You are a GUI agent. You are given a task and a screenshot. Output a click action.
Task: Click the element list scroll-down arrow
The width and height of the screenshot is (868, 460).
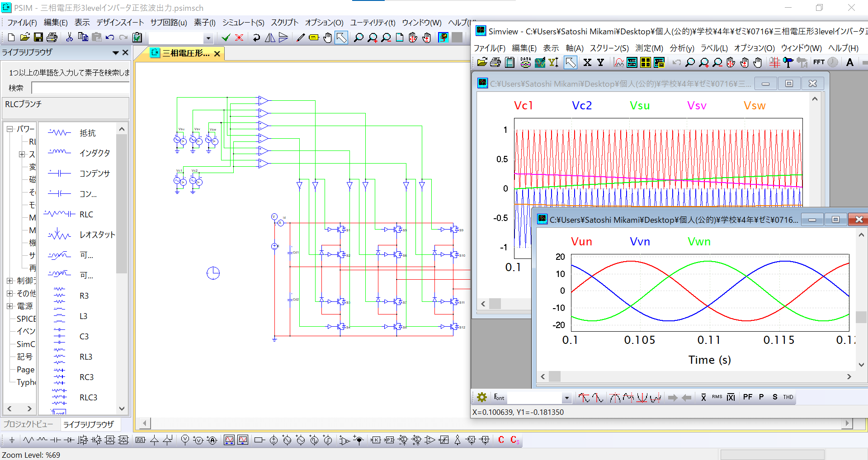click(x=122, y=408)
